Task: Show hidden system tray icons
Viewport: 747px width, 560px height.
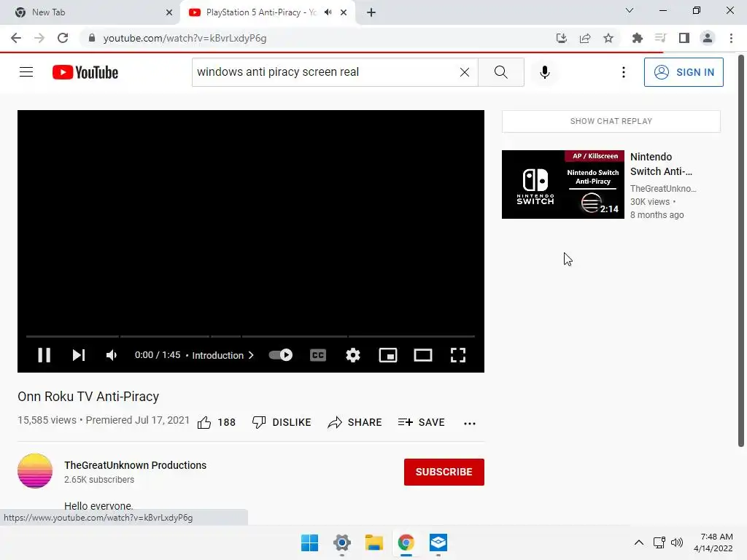Action: pyautogui.click(x=639, y=542)
